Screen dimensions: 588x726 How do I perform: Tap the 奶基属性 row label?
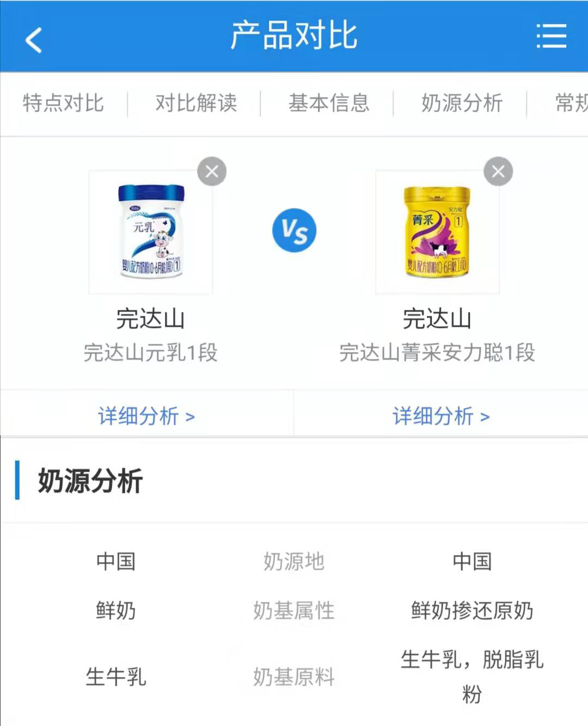pos(294,611)
